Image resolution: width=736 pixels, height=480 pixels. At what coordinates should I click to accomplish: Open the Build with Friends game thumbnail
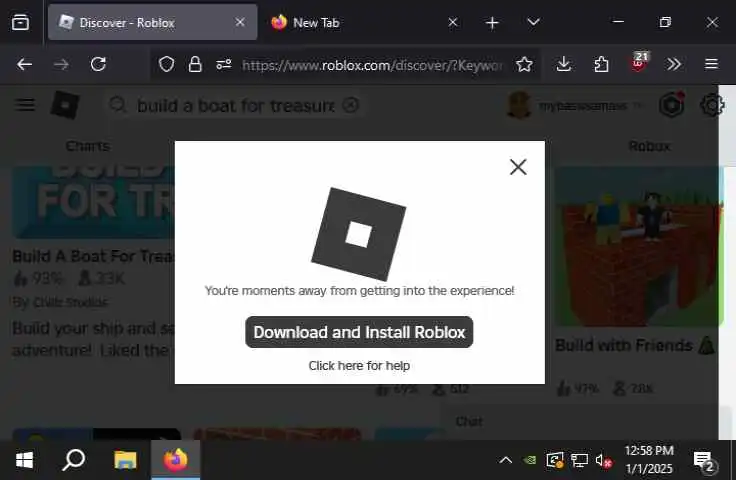pyautogui.click(x=639, y=247)
